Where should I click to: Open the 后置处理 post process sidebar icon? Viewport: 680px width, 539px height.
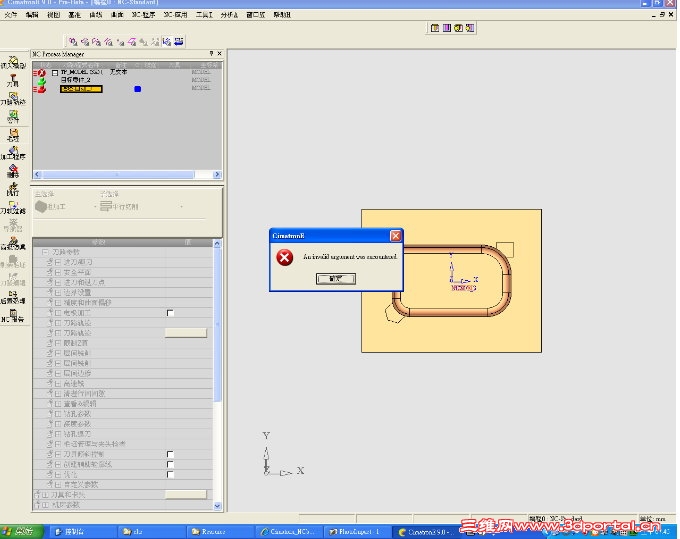(13, 297)
